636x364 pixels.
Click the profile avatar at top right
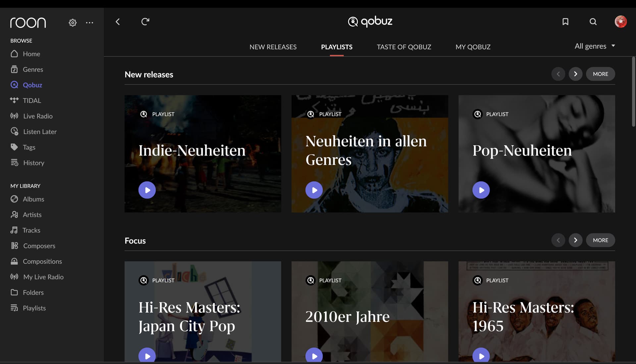(x=620, y=22)
